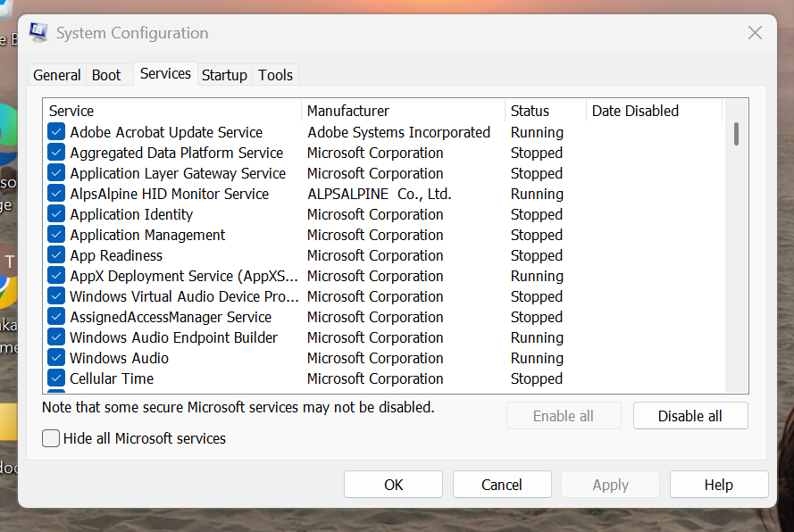Select 'AppX Deployment Service (AppXS...' text
The image size is (794, 532).
click(184, 276)
